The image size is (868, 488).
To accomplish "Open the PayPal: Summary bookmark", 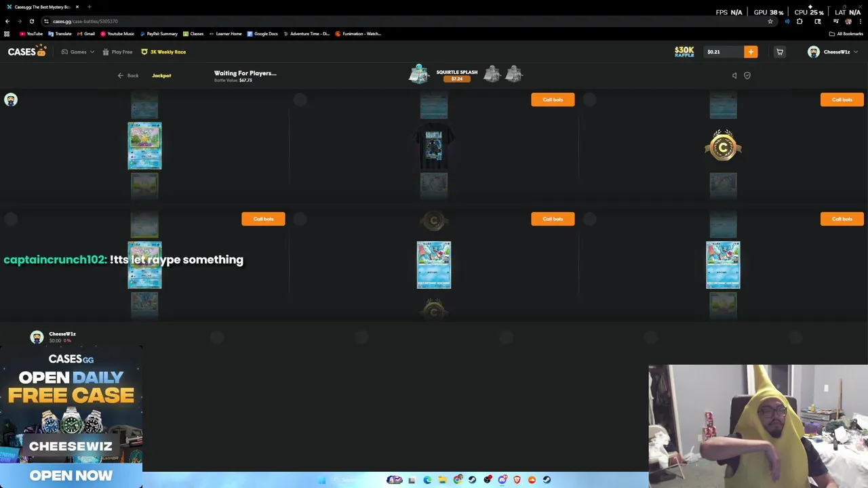I will pyautogui.click(x=159, y=34).
